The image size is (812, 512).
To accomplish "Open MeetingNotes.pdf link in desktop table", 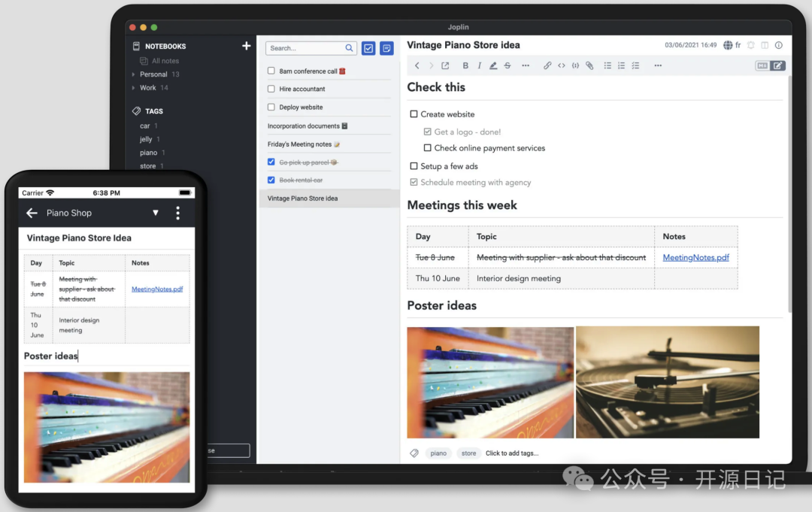I will [x=695, y=257].
